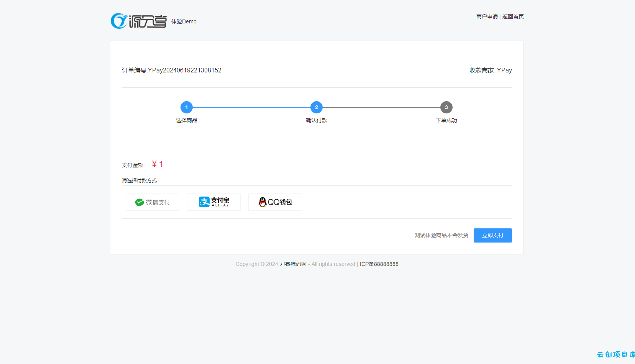Open the 刀客源码网 footer link
This screenshot has height=364, width=635.
pos(293,264)
